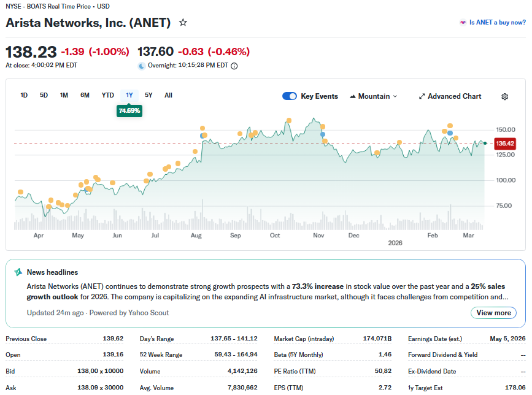Click the Updated 24m ago Yahoo Scout text

tap(98, 313)
